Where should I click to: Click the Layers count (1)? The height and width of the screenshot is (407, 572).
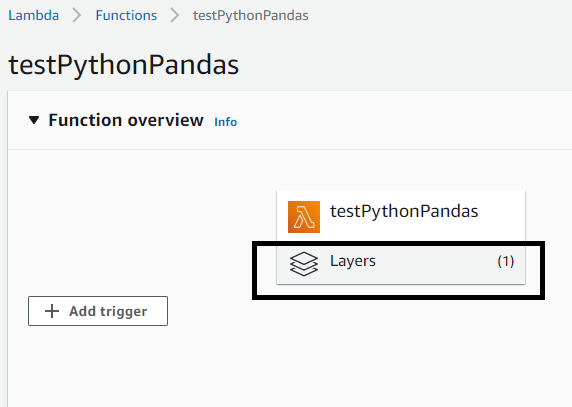(506, 261)
